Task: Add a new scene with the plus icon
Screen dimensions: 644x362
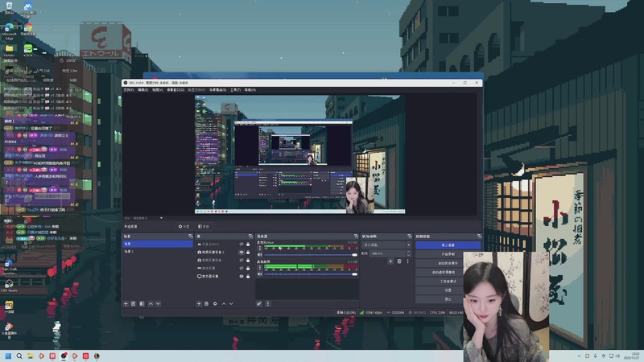Action: click(x=126, y=304)
